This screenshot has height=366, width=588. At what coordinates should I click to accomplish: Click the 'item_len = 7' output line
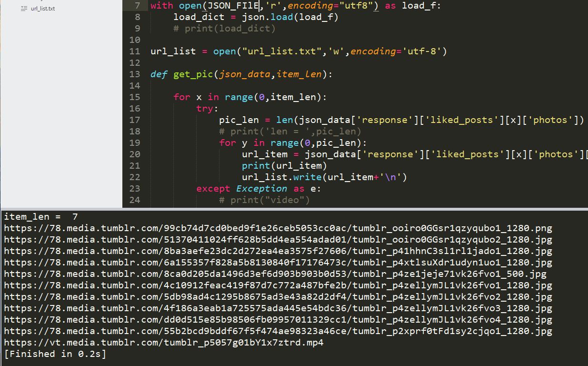tap(41, 217)
